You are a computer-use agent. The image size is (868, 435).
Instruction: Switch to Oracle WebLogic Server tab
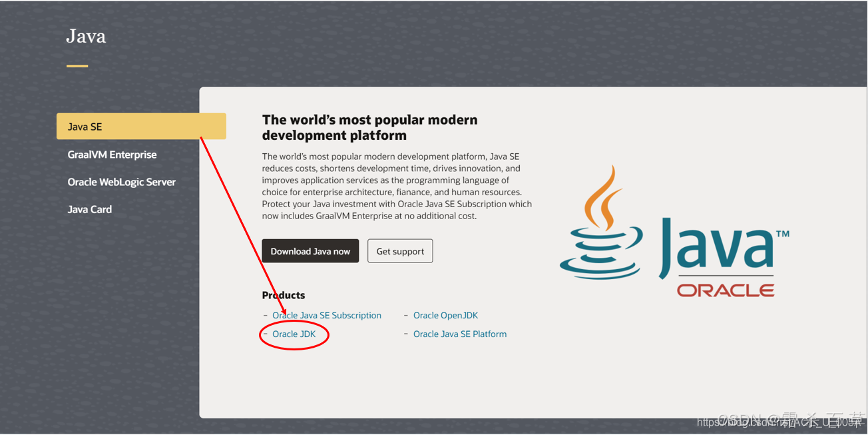(122, 182)
